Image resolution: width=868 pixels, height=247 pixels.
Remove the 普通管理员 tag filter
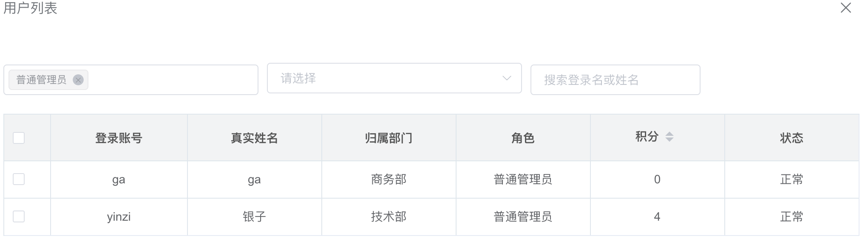(78, 80)
